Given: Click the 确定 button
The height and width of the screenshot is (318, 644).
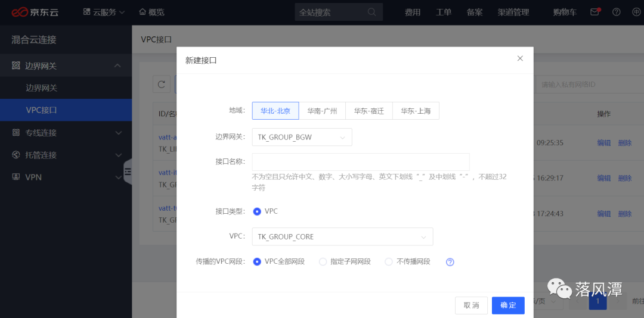Looking at the screenshot, I should click(508, 305).
